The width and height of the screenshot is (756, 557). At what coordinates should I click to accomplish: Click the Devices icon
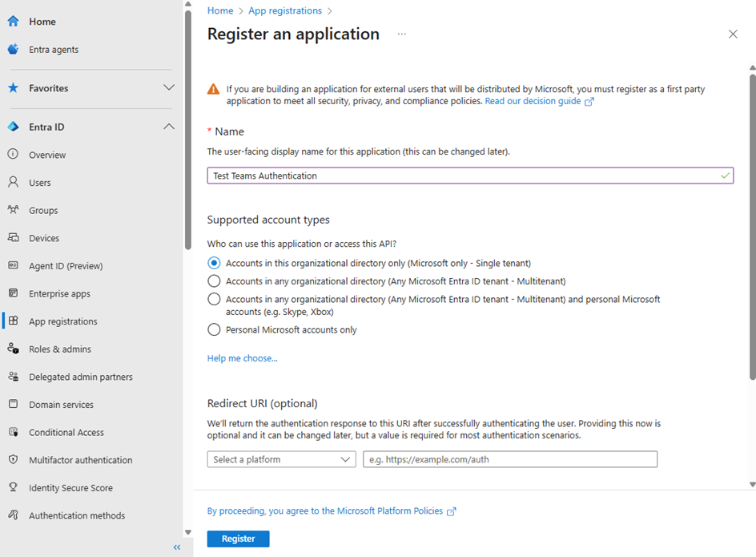(x=13, y=238)
